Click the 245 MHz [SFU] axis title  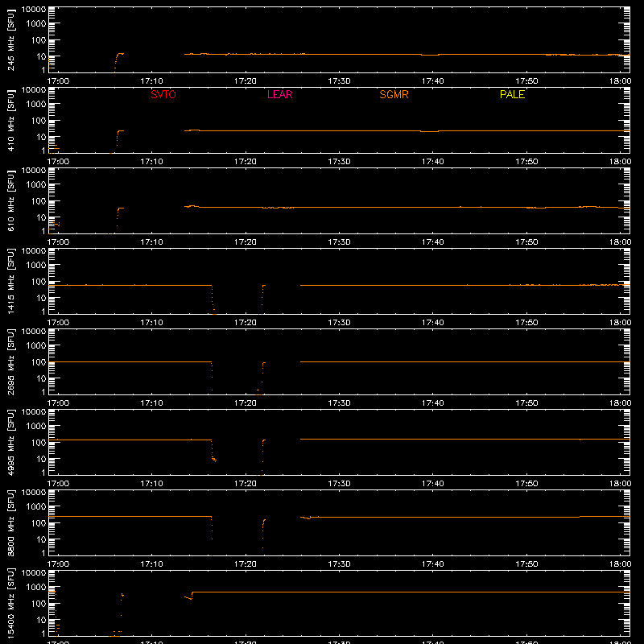pyautogui.click(x=11, y=39)
